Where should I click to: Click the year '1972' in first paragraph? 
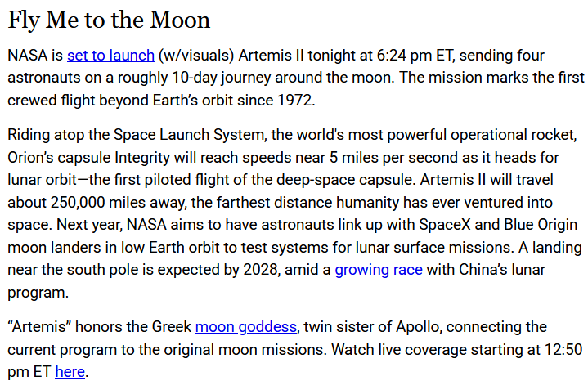point(294,101)
